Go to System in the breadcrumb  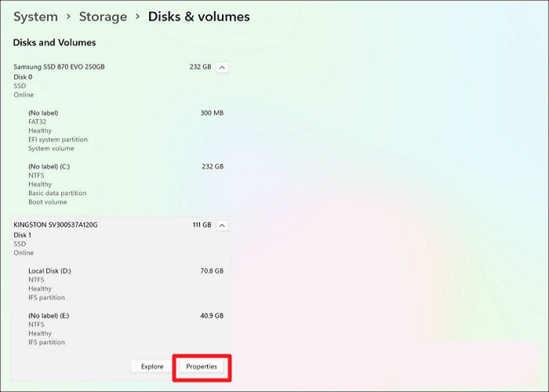tap(35, 16)
